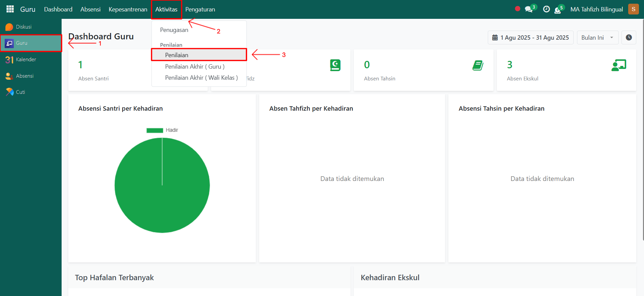Toggle the Hadir legend in pie chart

162,130
